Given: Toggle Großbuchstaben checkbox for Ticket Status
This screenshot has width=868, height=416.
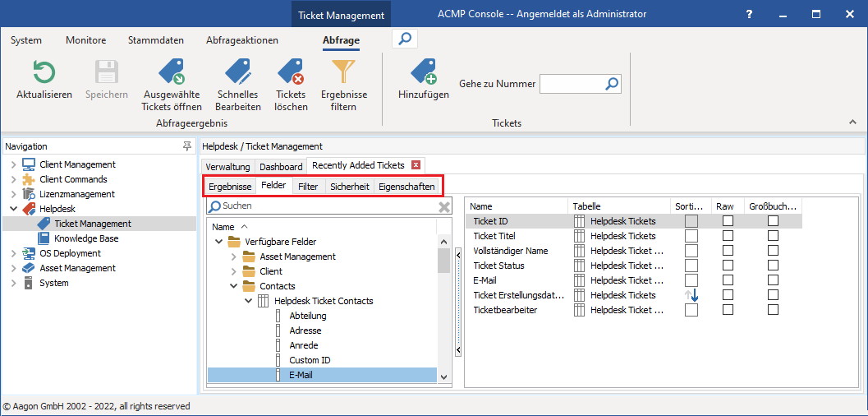Looking at the screenshot, I should 773,266.
